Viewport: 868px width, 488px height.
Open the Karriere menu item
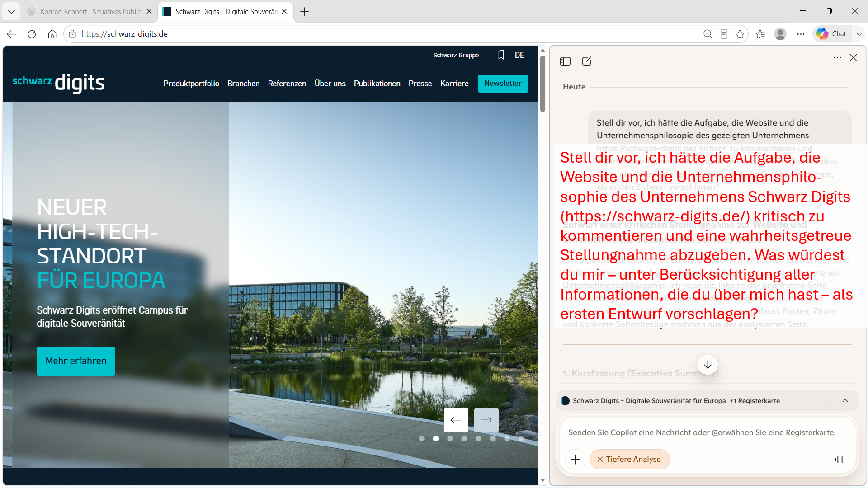454,84
